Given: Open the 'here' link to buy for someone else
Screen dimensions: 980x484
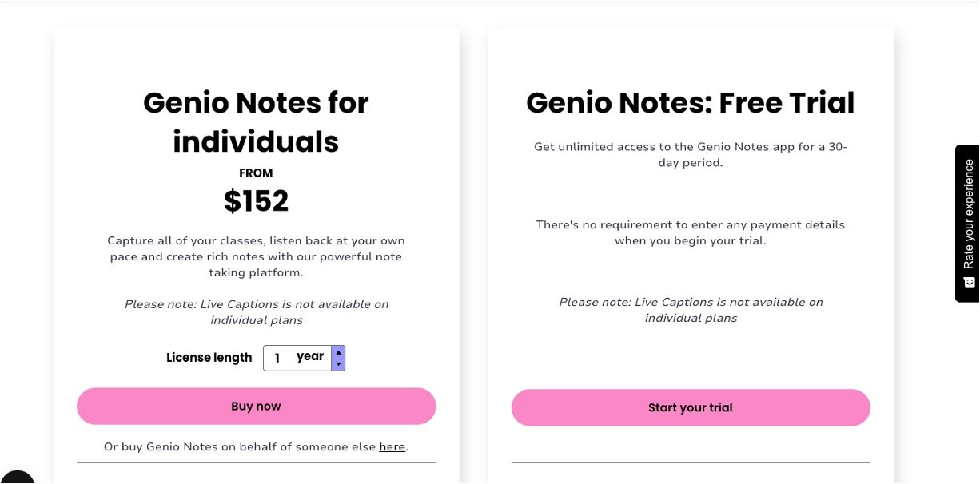Looking at the screenshot, I should (x=392, y=446).
